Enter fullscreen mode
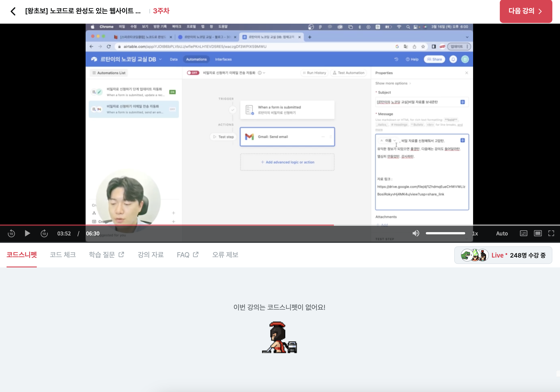Image resolution: width=560 pixels, height=392 pixels. coord(551,233)
